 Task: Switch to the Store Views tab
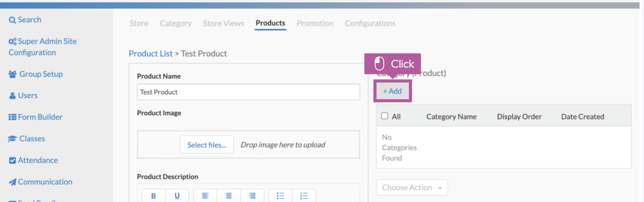(224, 23)
